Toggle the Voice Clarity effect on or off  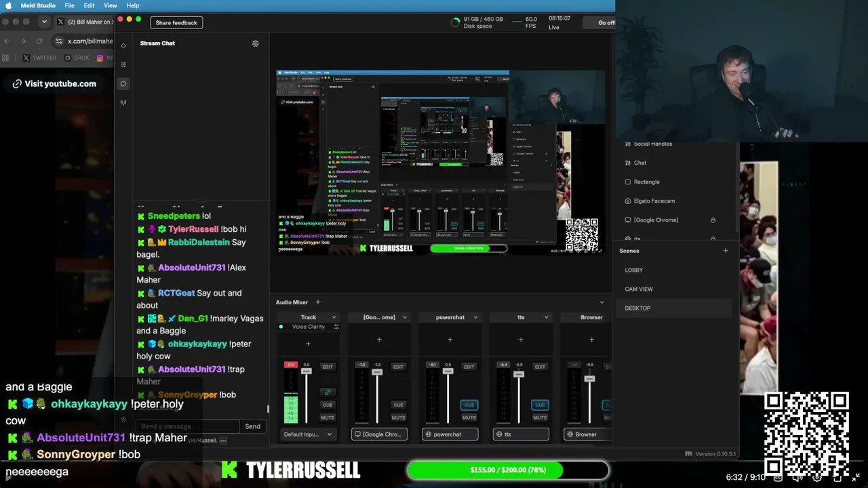pos(281,327)
